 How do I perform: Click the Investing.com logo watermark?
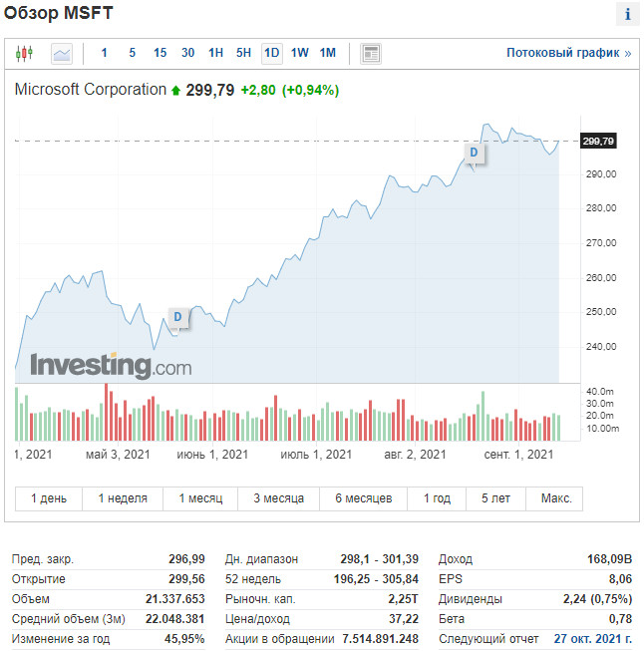(111, 366)
